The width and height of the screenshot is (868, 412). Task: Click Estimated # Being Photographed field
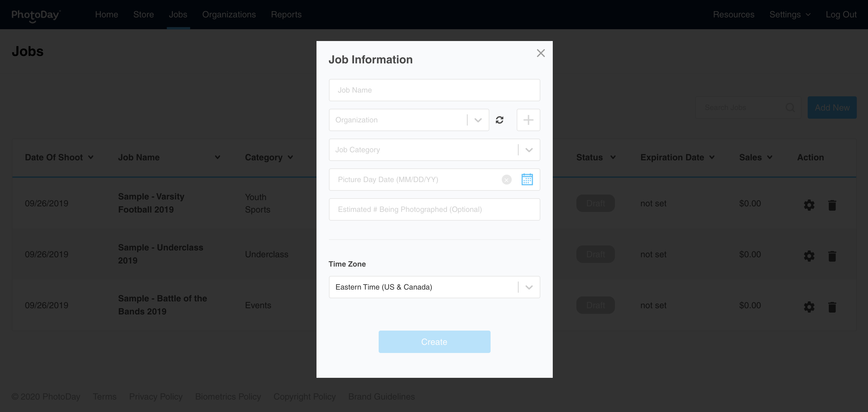pyautogui.click(x=434, y=209)
